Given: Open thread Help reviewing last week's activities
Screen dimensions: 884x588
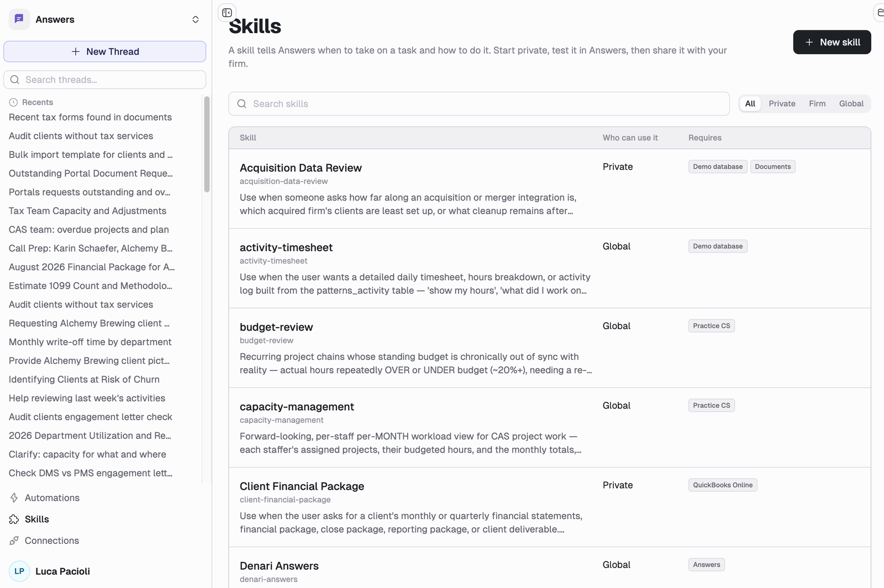Looking at the screenshot, I should point(87,398).
